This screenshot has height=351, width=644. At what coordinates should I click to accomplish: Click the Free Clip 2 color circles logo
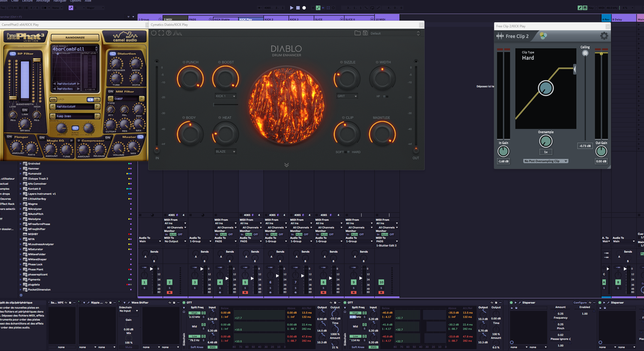click(x=543, y=36)
